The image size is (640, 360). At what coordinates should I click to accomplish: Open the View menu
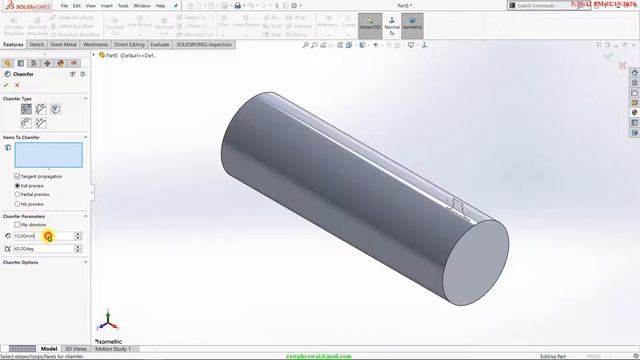[91, 6]
